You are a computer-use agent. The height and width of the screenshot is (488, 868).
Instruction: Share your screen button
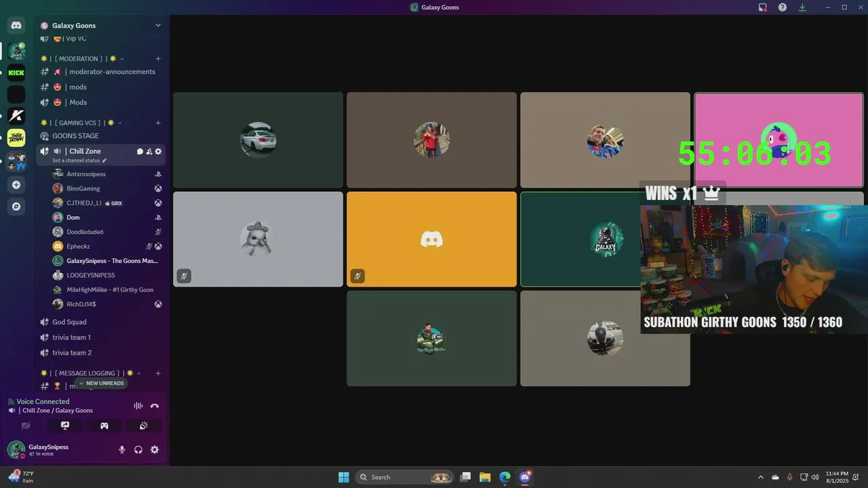coord(65,426)
